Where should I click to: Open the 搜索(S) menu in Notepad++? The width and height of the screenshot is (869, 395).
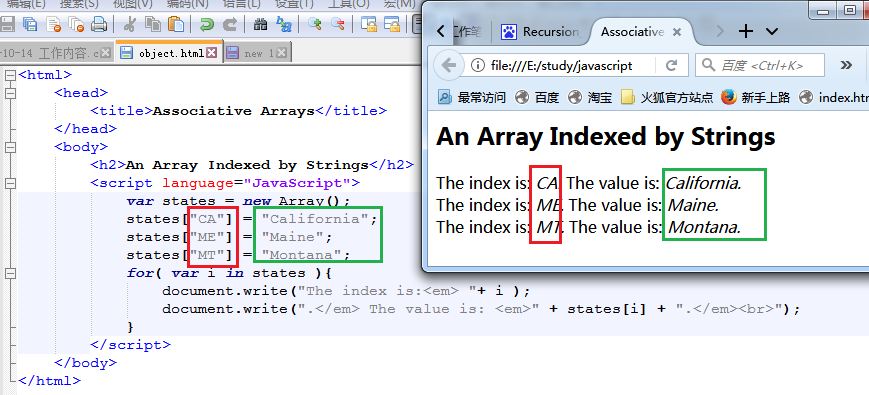(79, 3)
